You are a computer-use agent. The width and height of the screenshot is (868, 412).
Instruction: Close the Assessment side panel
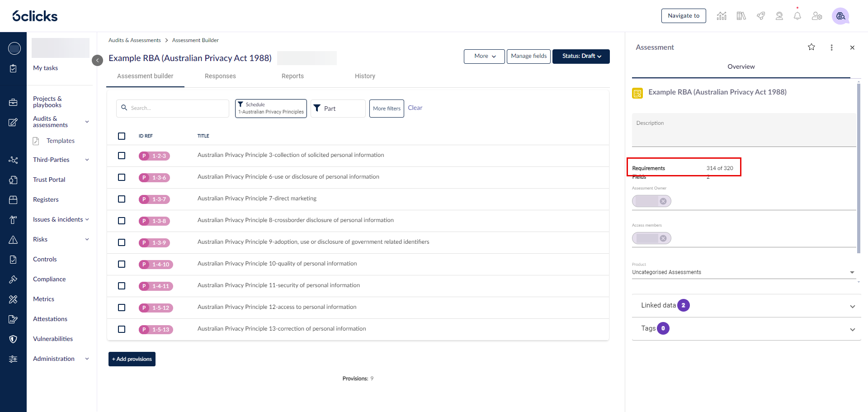tap(852, 47)
